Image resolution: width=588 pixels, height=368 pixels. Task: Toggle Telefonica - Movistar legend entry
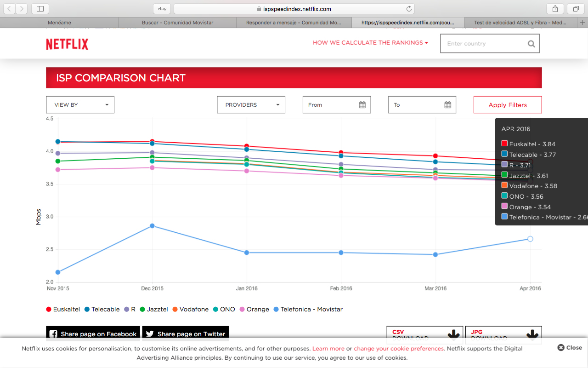click(x=308, y=309)
